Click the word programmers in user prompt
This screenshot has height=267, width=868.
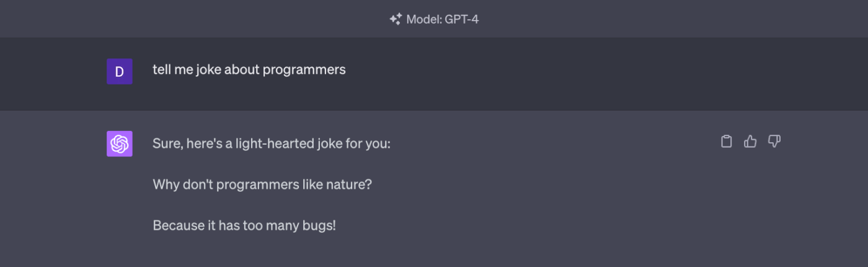click(x=304, y=70)
